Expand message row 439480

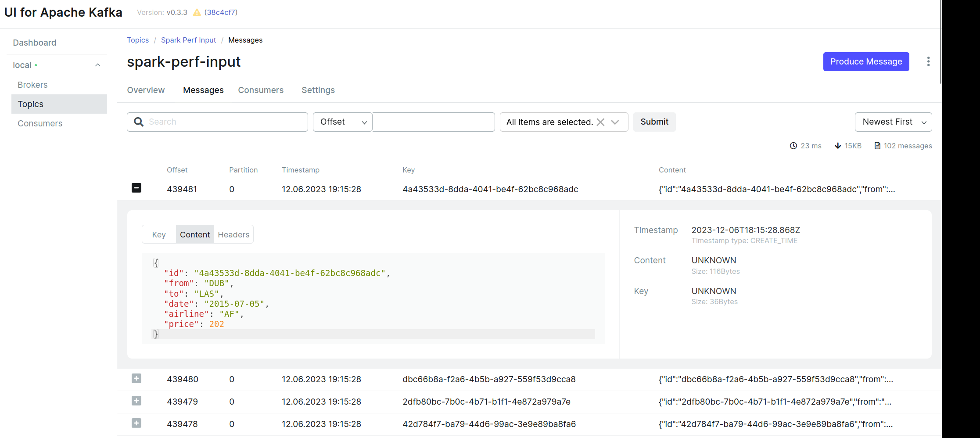tap(136, 378)
